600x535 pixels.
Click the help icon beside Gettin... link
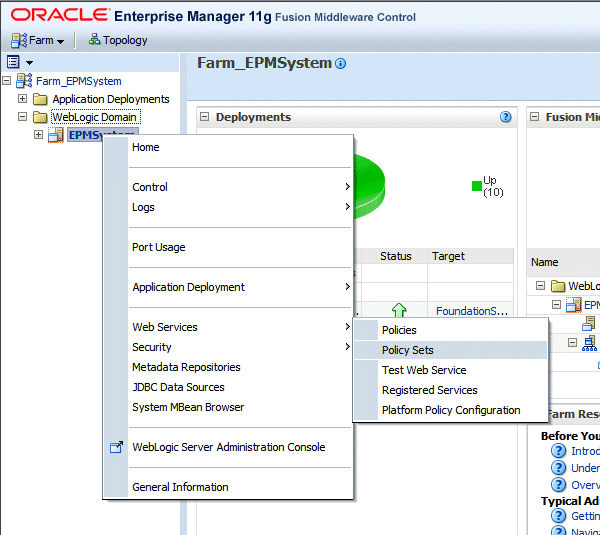tap(558, 515)
